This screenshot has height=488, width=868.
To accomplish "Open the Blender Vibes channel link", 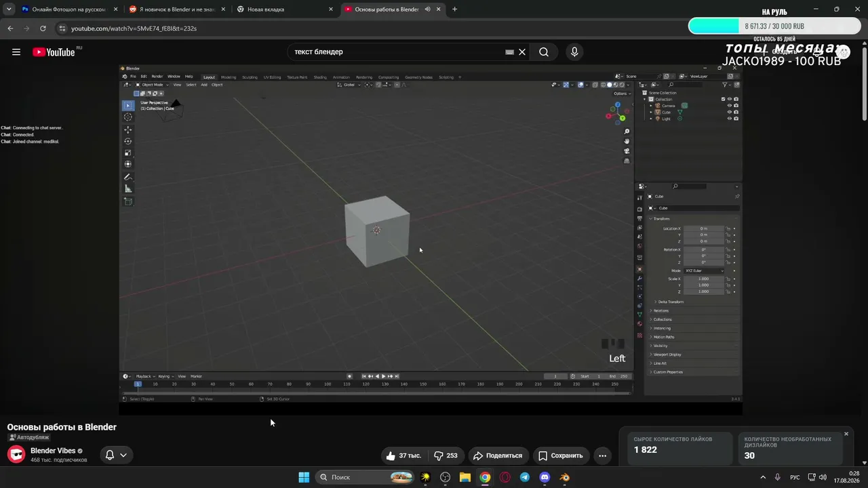I will coord(53,451).
